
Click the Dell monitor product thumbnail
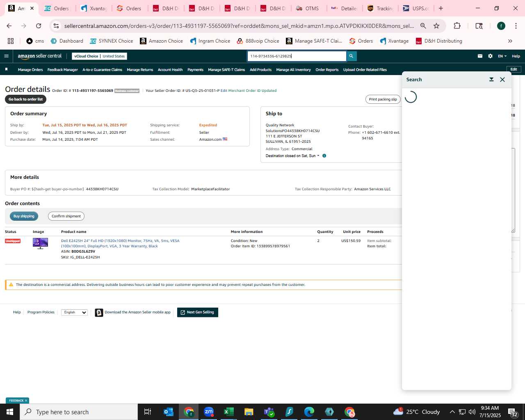[x=40, y=243]
